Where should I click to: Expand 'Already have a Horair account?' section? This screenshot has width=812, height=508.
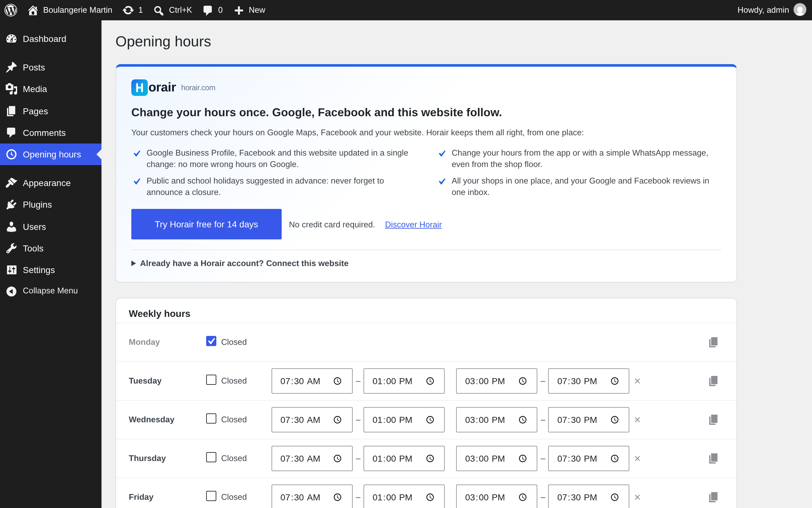(239, 263)
